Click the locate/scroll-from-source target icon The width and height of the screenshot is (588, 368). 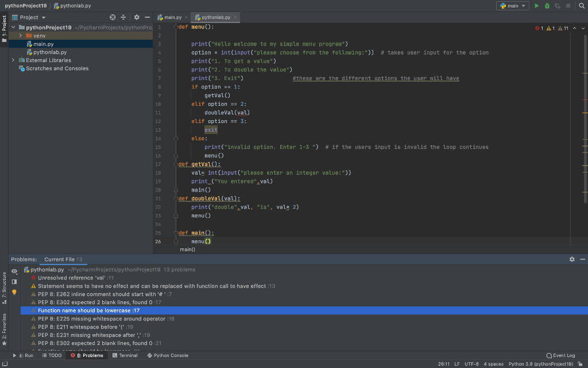click(x=113, y=18)
